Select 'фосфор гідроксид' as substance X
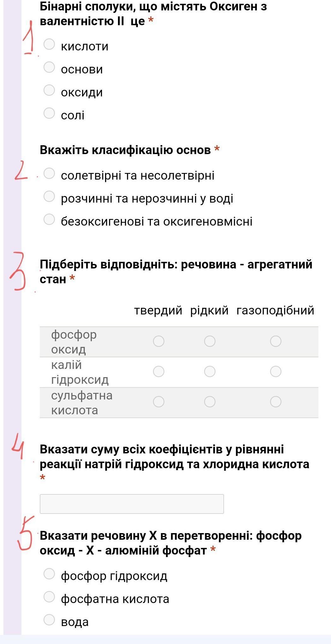Screen dimensions: 331x644 click(x=49, y=574)
